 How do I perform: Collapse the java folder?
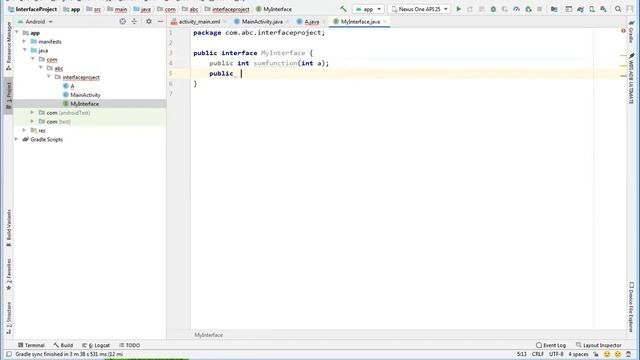click(x=24, y=50)
